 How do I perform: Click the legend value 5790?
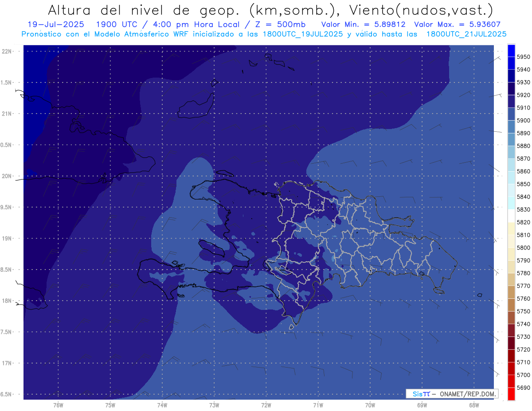(523, 260)
